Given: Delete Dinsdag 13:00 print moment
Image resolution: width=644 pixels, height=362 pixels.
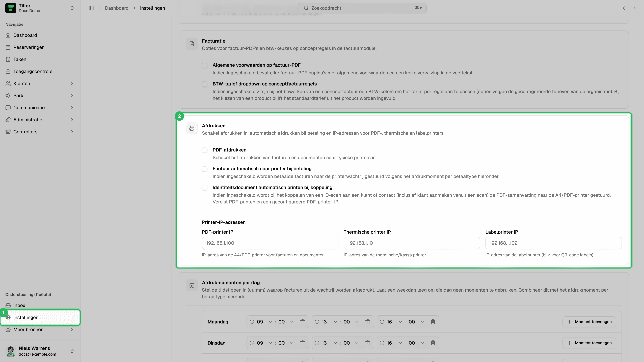Looking at the screenshot, I should (x=367, y=343).
